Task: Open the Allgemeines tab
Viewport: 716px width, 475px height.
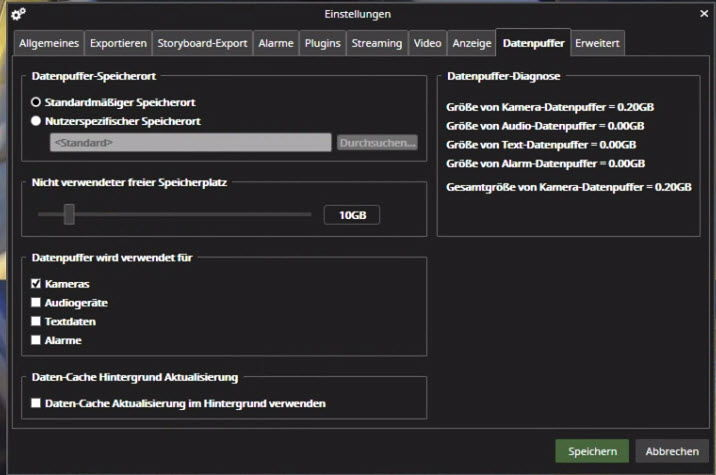Action: click(48, 43)
